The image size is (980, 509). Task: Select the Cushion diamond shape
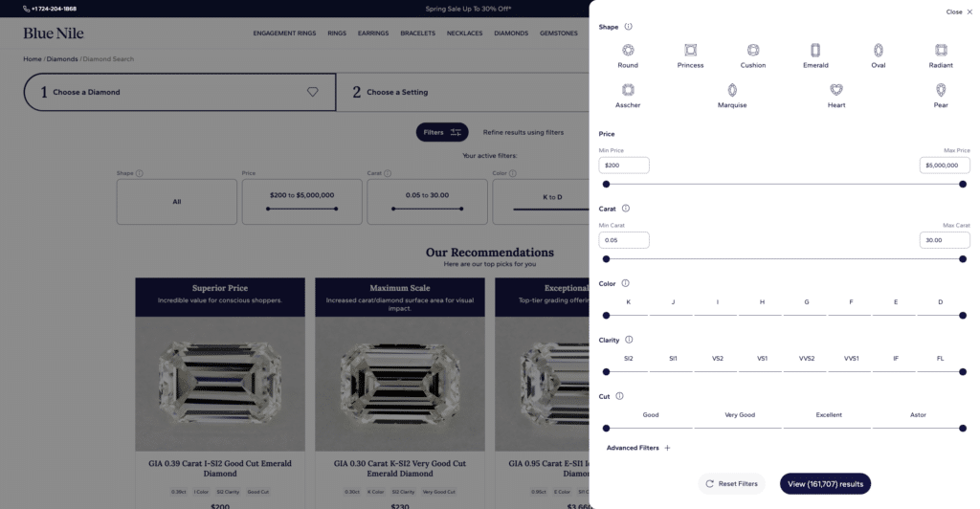(752, 55)
